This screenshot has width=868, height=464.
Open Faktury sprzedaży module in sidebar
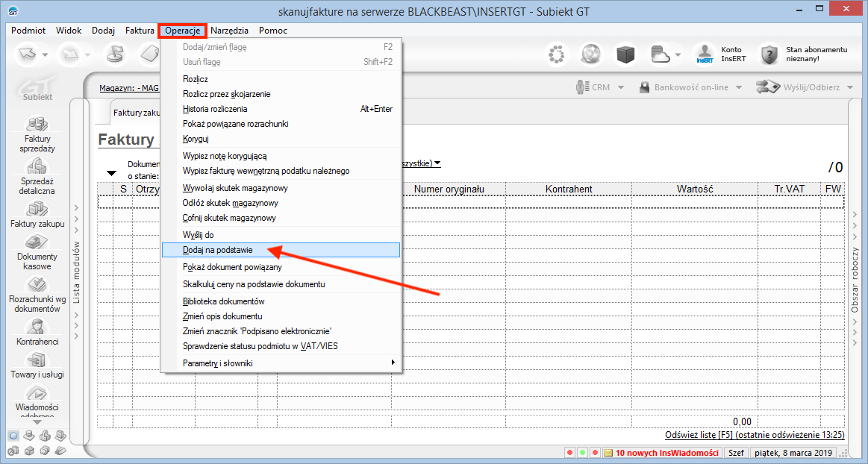[x=37, y=125]
